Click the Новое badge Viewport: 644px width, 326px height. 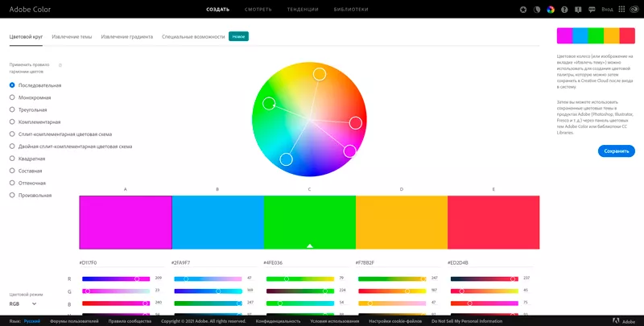coord(238,36)
